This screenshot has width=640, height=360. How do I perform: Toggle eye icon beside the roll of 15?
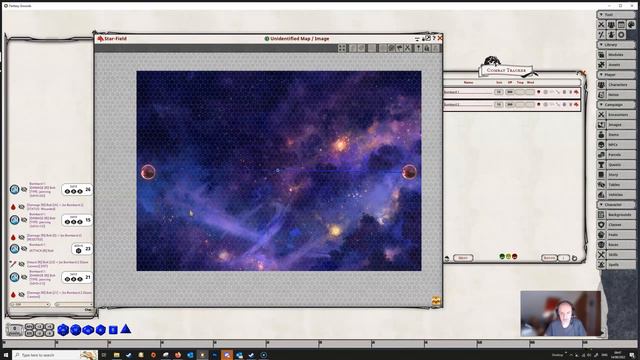click(24, 220)
